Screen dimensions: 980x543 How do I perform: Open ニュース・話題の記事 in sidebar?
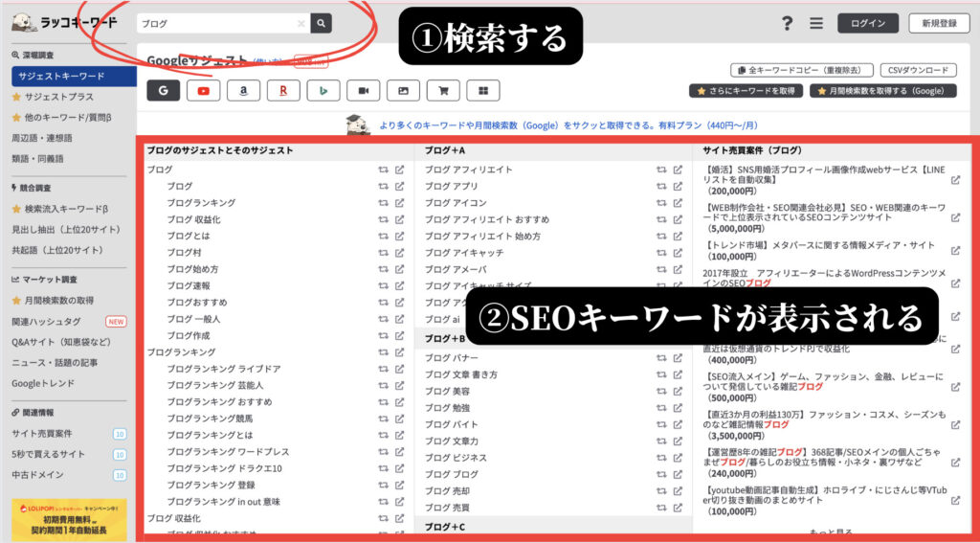[x=55, y=363]
